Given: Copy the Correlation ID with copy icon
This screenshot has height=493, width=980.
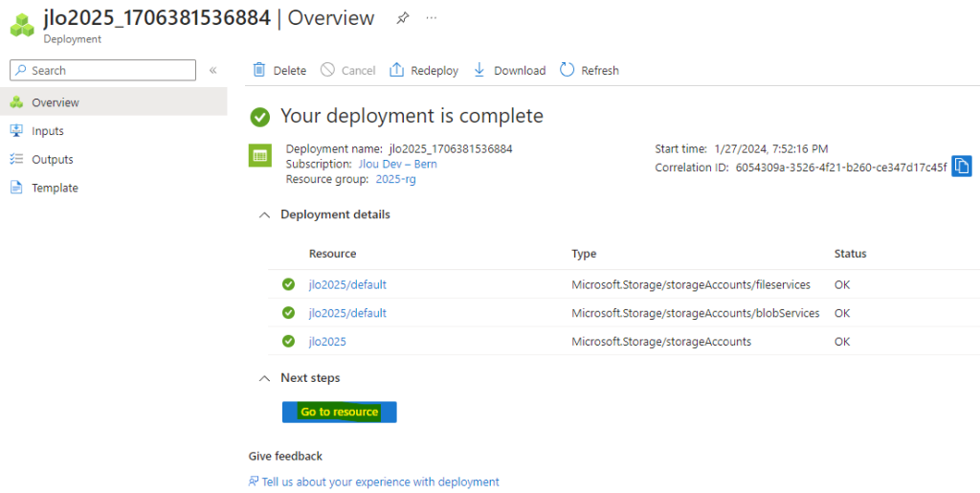Looking at the screenshot, I should [962, 167].
